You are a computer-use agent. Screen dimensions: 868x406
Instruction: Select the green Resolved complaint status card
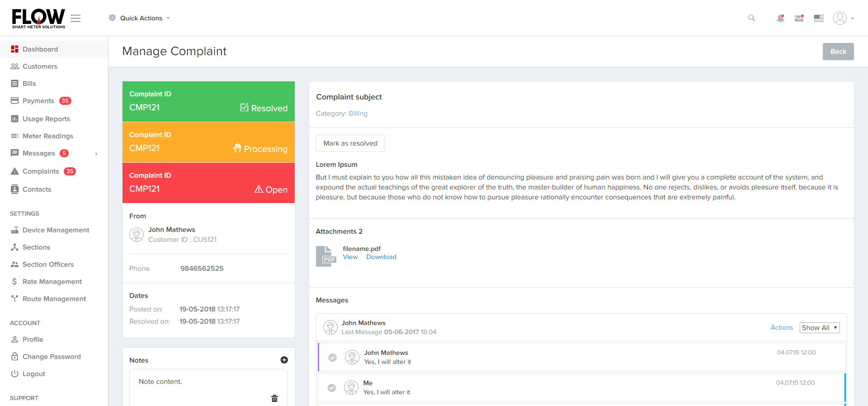(208, 101)
